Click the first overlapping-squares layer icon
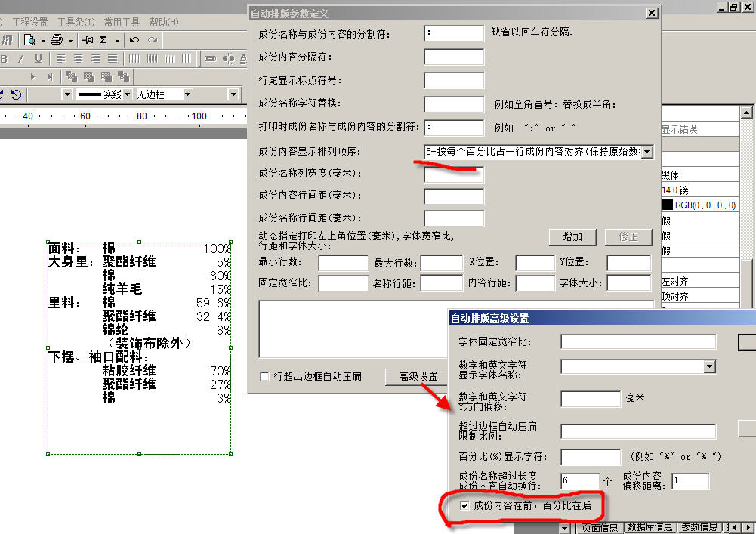The height and width of the screenshot is (534, 756). point(71,76)
